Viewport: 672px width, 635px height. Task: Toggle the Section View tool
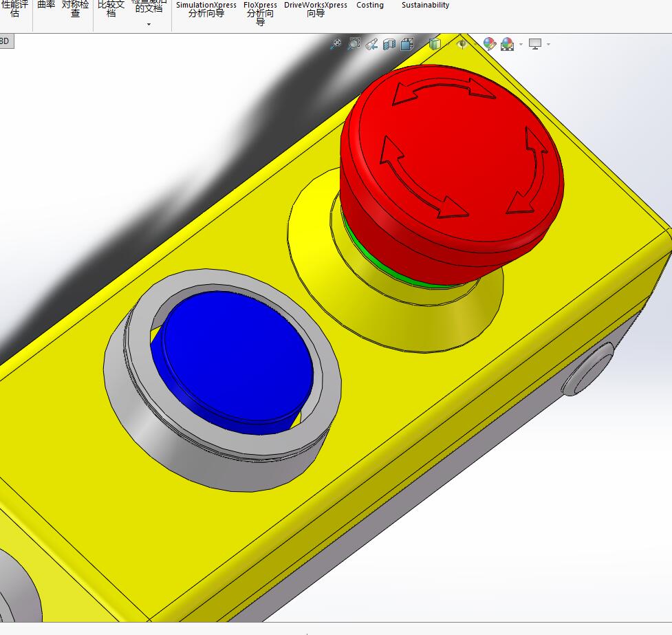click(x=389, y=44)
